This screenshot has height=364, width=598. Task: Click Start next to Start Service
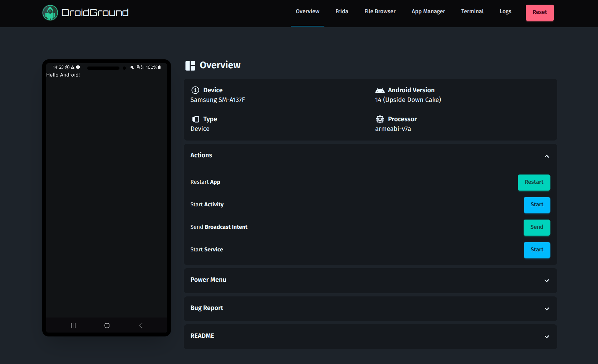[x=537, y=250]
